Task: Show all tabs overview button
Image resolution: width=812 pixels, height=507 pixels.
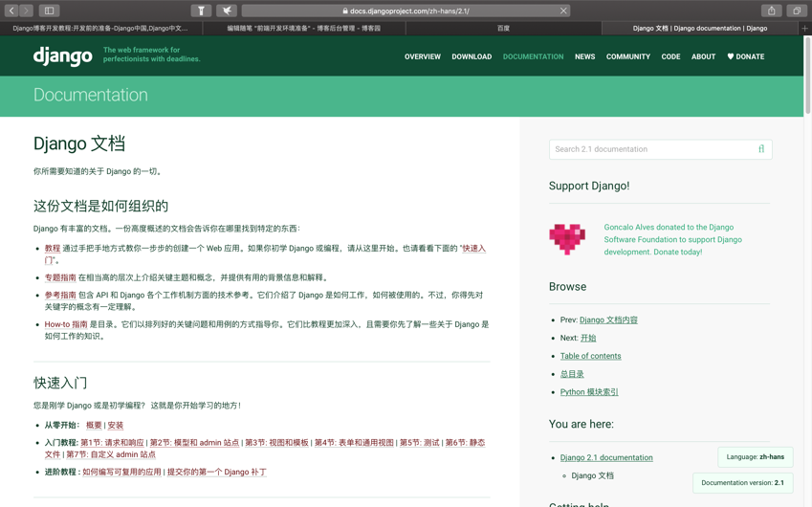Action: [797, 11]
